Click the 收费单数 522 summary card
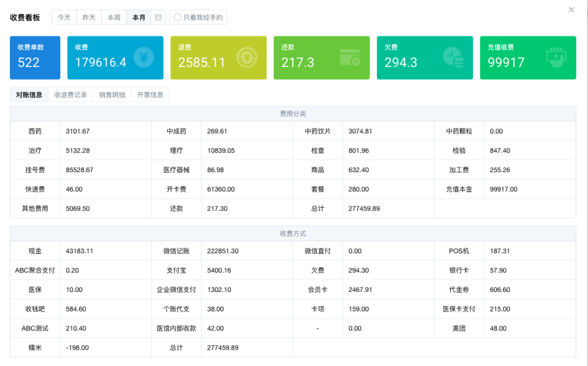The image size is (588, 366). click(x=35, y=58)
